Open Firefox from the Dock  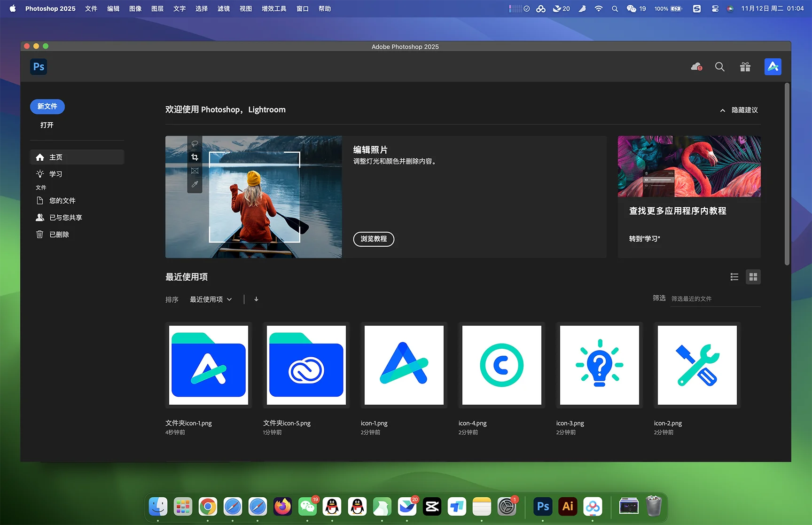282,507
